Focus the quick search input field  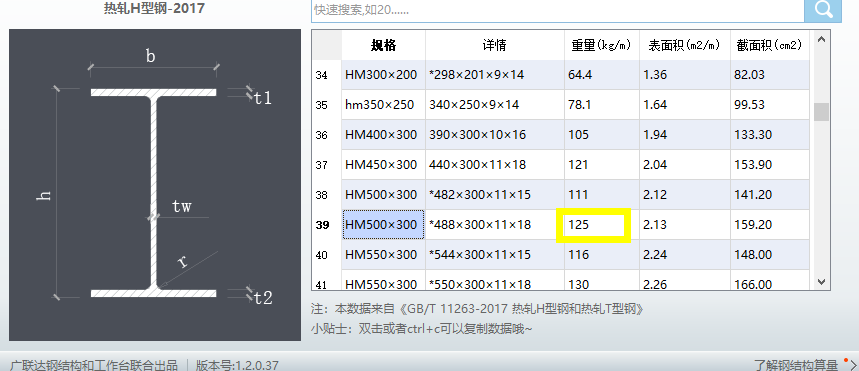[x=558, y=10]
